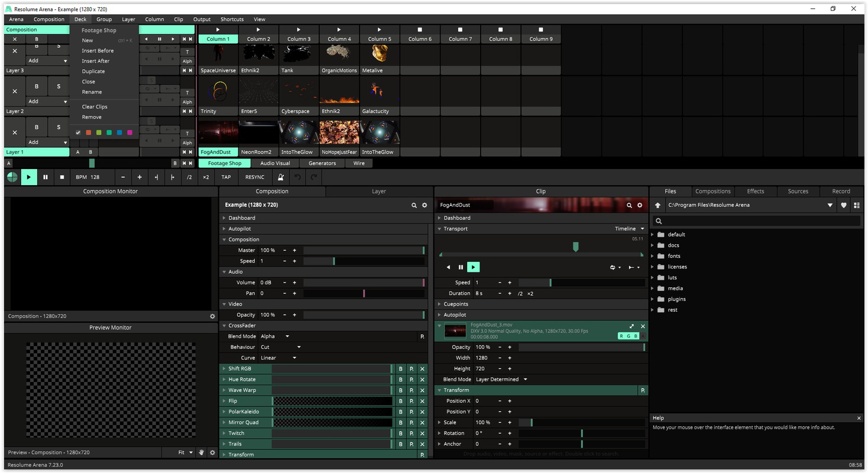Viewport: 868px width, 473px height.
Task: Click the redo arrow icon
Action: pos(314,177)
